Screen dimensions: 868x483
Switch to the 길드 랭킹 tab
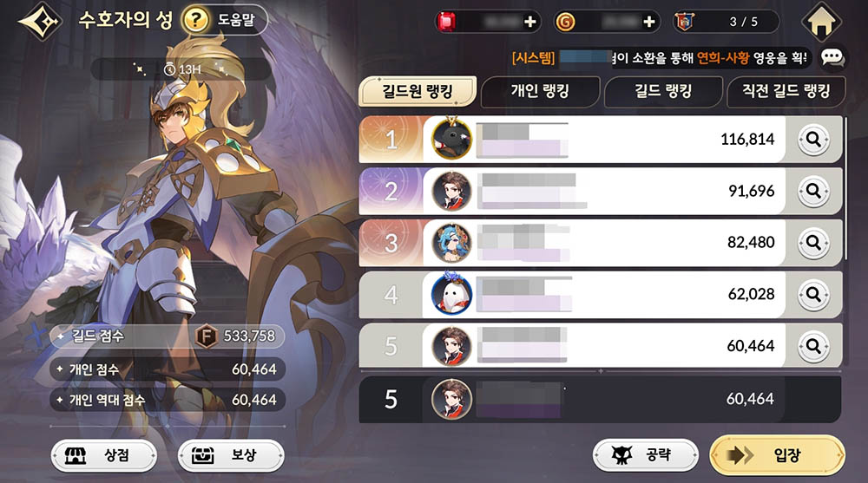pyautogui.click(x=663, y=91)
